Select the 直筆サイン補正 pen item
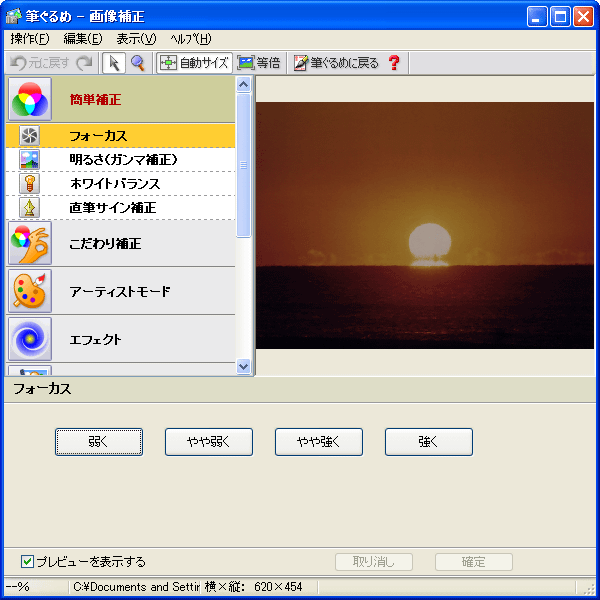This screenshot has height=600, width=600. point(112,208)
